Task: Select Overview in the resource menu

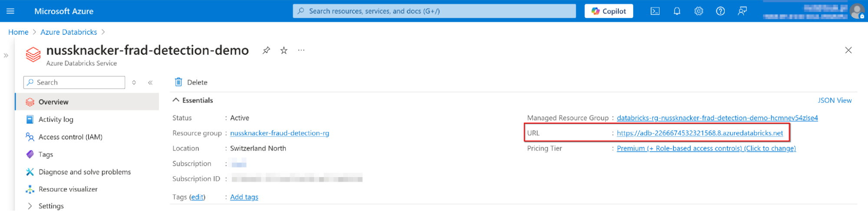Action: click(x=87, y=102)
